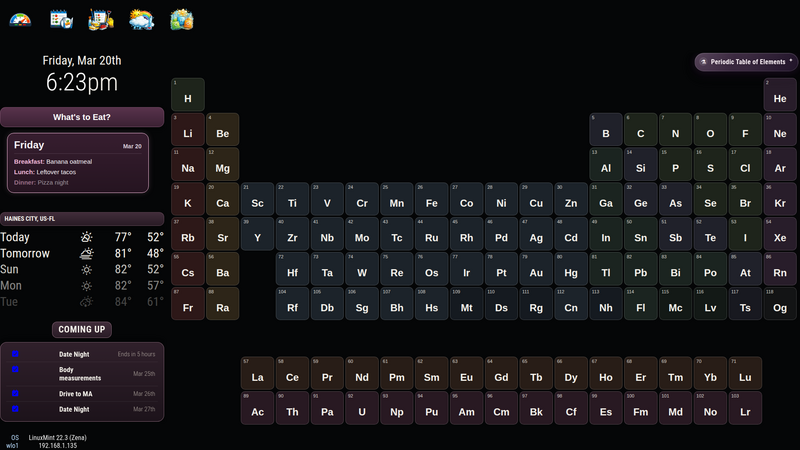Screen dimensions: 800x450
Task: Select the Magnesium (Mg) tile
Action: click(x=222, y=164)
